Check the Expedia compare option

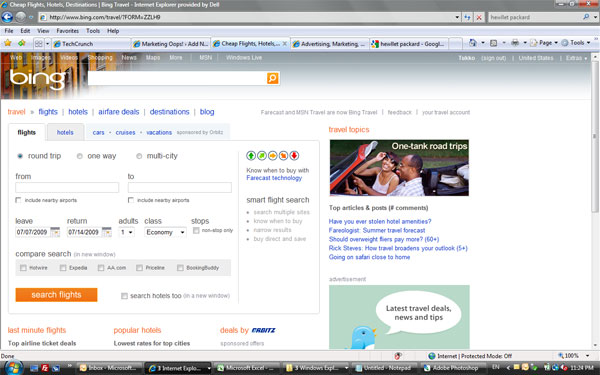[63, 267]
